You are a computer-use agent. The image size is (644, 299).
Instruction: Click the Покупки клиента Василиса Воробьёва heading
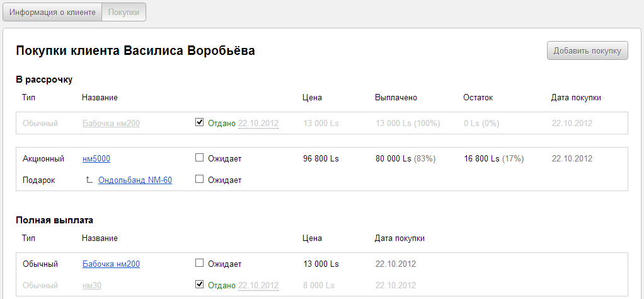[x=135, y=51]
